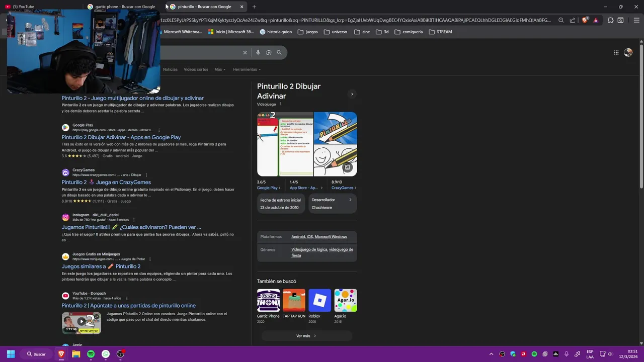This screenshot has height=362, width=644.
Task: Select Noticias search filter
Action: pyautogui.click(x=170, y=69)
